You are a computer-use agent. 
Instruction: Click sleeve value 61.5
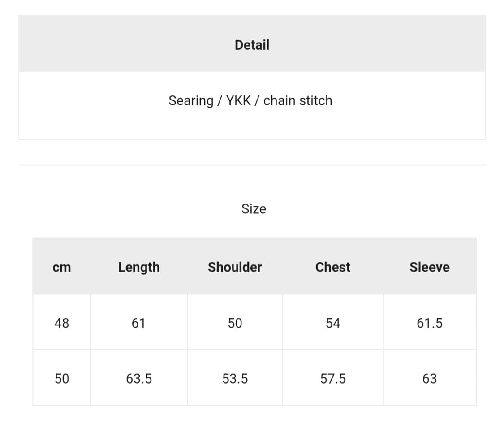429,323
